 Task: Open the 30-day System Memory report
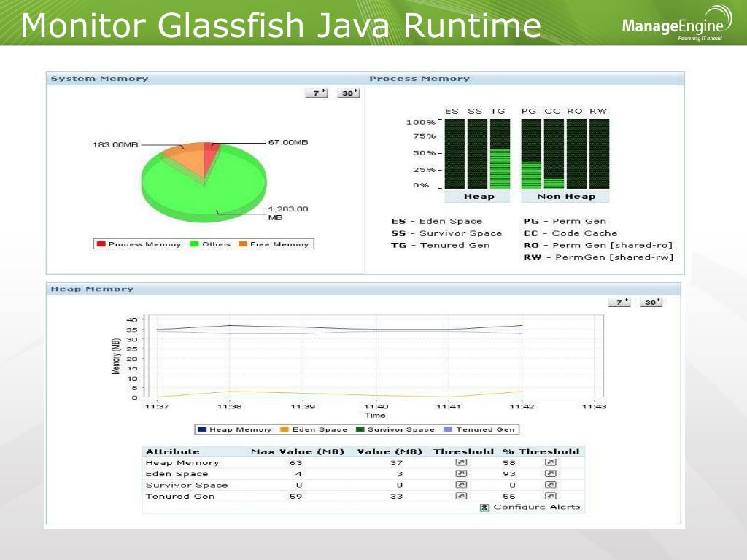pos(348,93)
